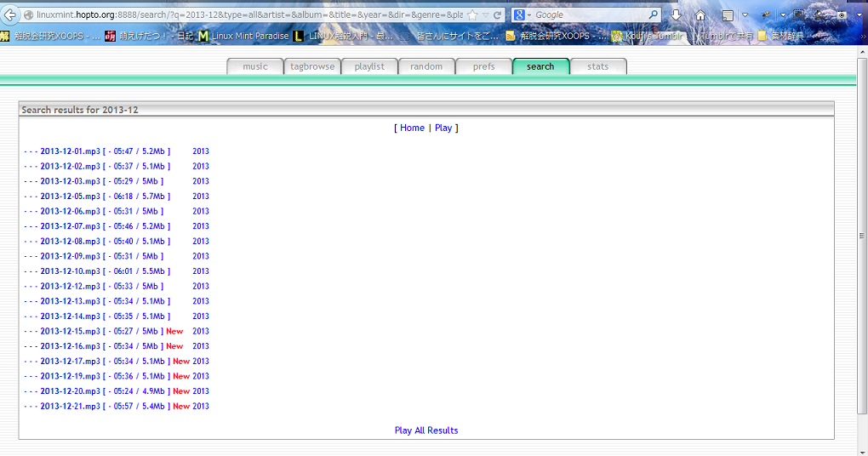Screen dimensions: 868x456
Task: Click the sidebar panel toolbar icon
Action: click(728, 15)
